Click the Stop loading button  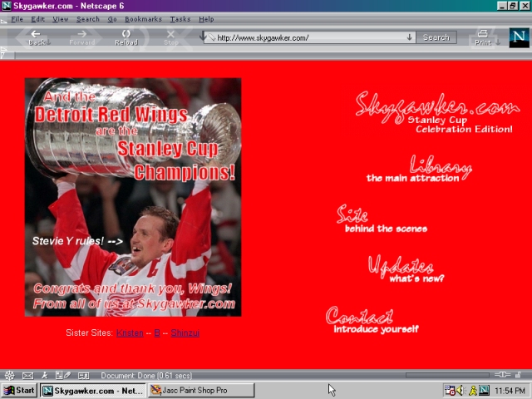170,37
